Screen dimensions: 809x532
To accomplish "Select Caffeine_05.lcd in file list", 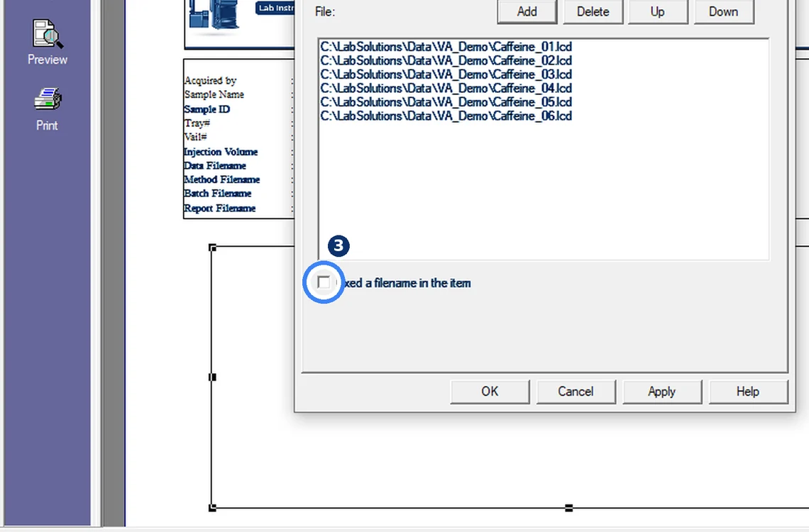I will tap(446, 103).
